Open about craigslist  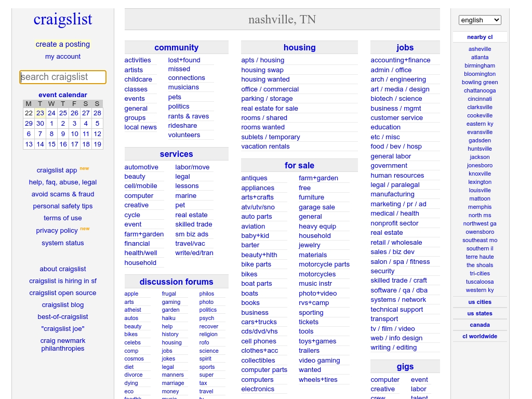pyautogui.click(x=63, y=269)
